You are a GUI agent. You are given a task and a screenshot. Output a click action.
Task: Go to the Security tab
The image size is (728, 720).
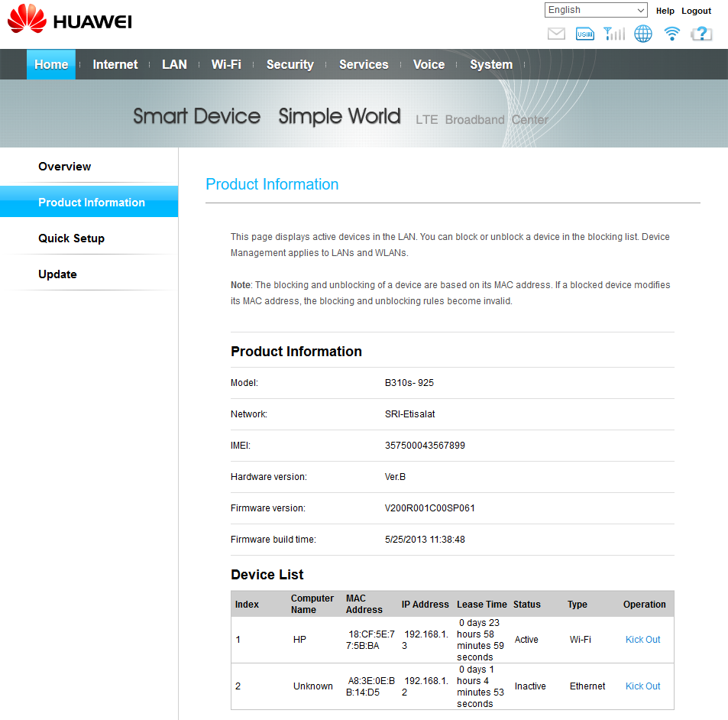(x=290, y=65)
